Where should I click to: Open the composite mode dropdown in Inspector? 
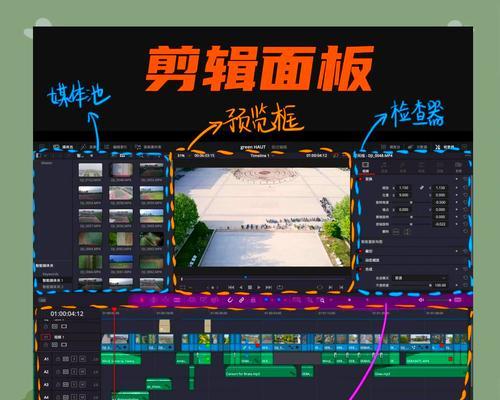coord(420,278)
